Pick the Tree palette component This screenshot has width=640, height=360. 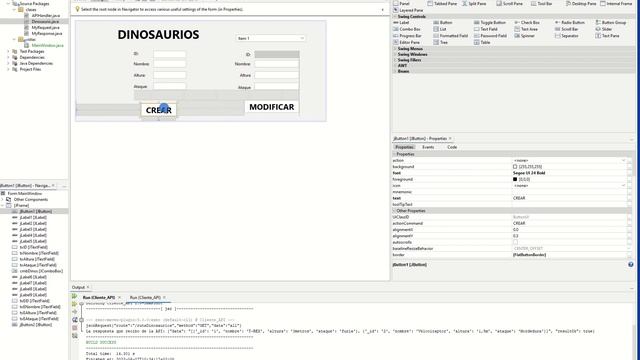pyautogui.click(x=440, y=42)
